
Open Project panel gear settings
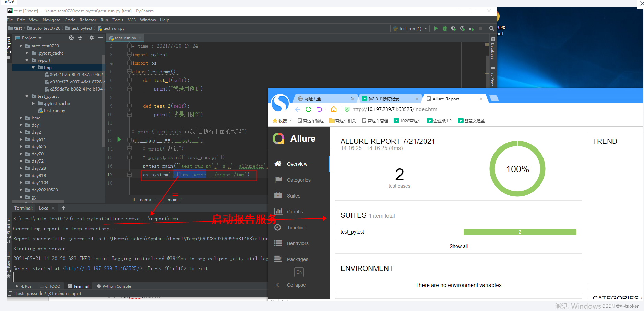tap(92, 38)
